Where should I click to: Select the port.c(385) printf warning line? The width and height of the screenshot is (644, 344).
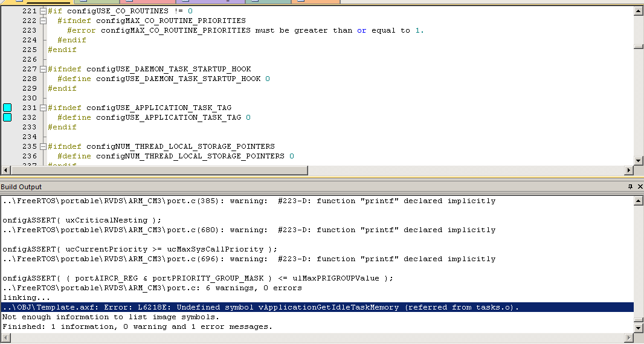coord(248,201)
